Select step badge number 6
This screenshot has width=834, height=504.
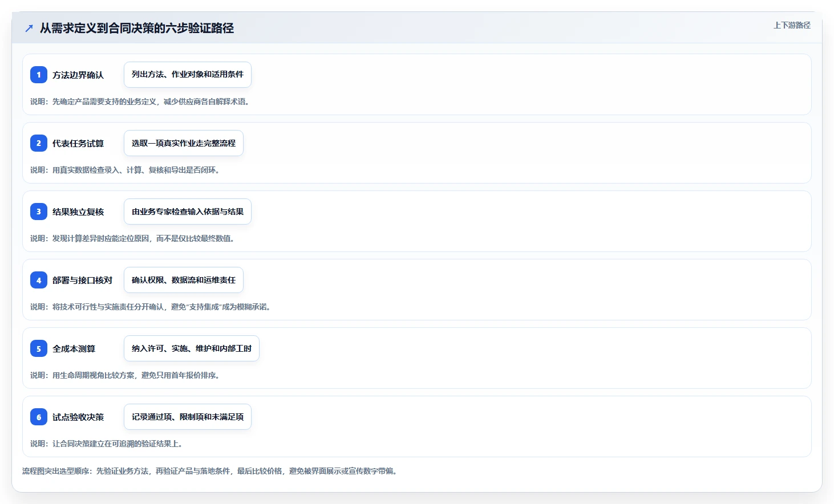[x=39, y=417]
